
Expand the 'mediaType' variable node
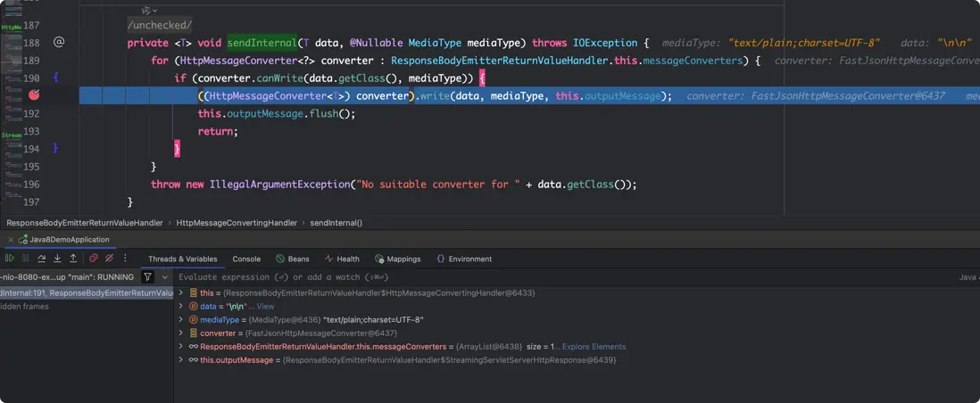tap(181, 320)
